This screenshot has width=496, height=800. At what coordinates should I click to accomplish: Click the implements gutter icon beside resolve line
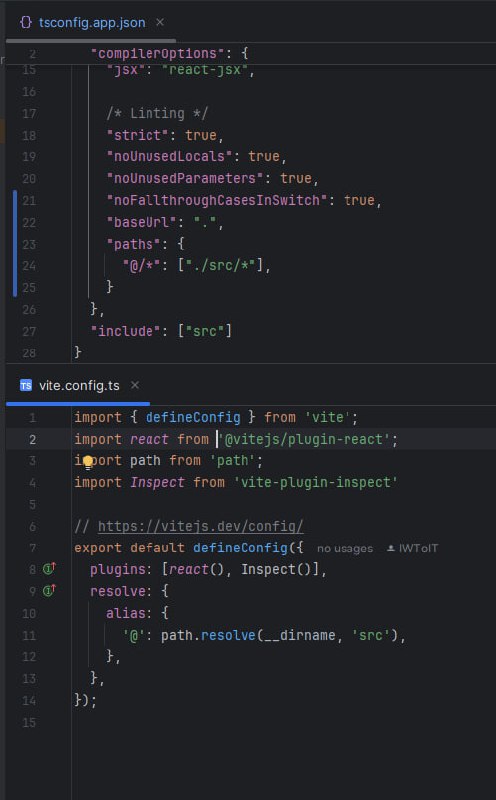point(49,590)
